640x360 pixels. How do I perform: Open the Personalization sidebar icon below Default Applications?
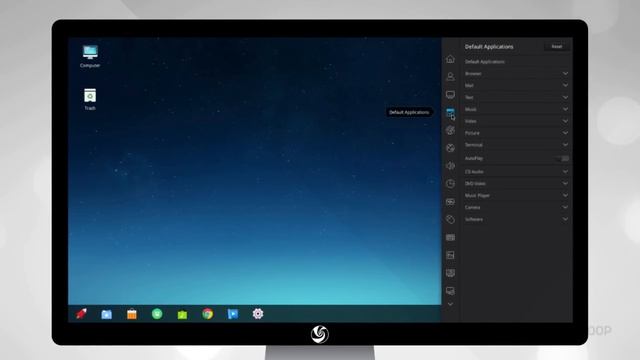point(450,130)
